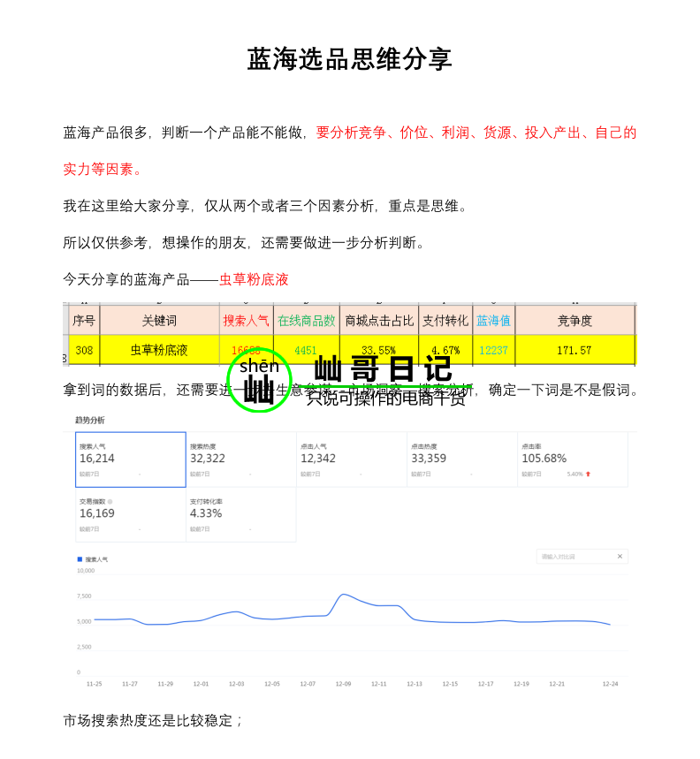Select the 点击热度 33,359 metric card
The image size is (700, 759).
pyautogui.click(x=462, y=459)
